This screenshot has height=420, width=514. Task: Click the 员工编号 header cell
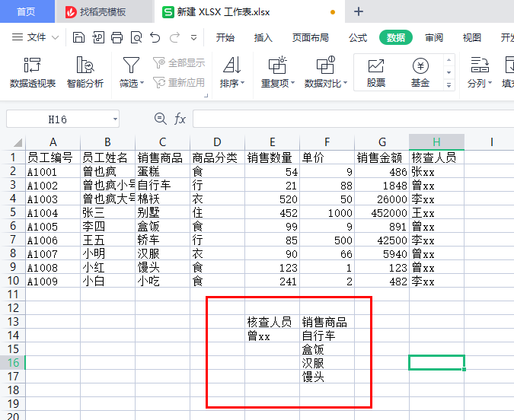click(53, 157)
